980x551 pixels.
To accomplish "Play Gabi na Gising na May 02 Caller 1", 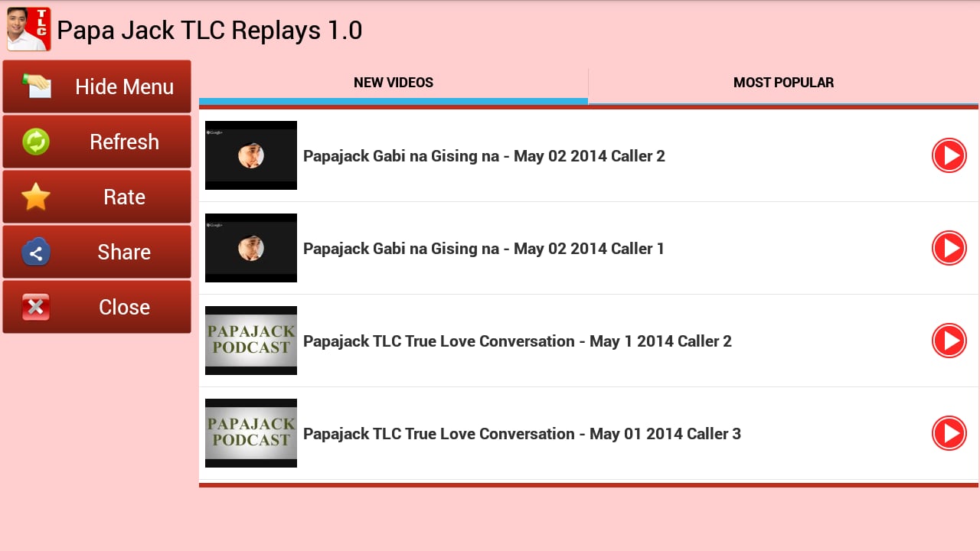I will click(x=949, y=248).
